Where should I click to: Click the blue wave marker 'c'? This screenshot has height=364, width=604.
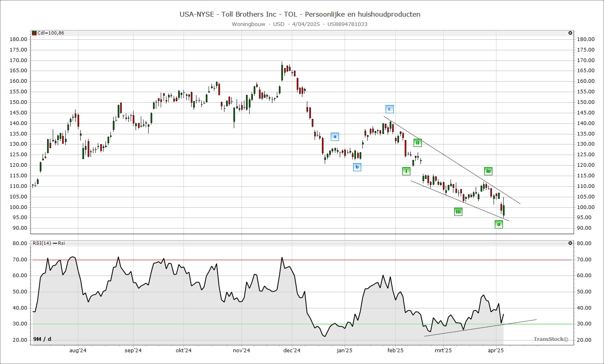pos(389,109)
